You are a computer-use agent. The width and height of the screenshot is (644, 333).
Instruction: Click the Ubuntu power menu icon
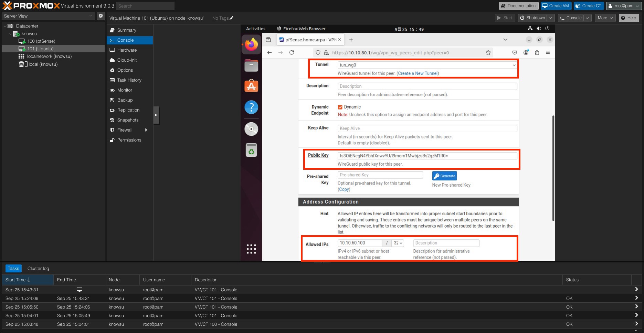coord(547,29)
